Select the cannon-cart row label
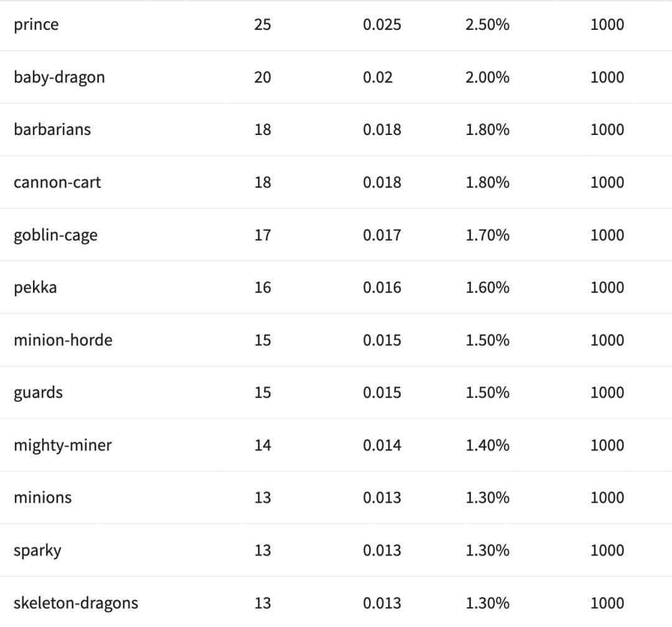 point(57,183)
